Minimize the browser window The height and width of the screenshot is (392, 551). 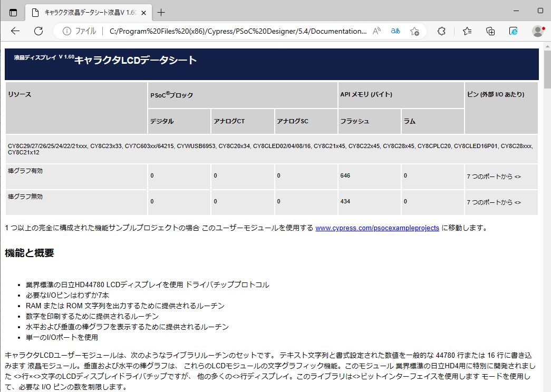(516, 11)
